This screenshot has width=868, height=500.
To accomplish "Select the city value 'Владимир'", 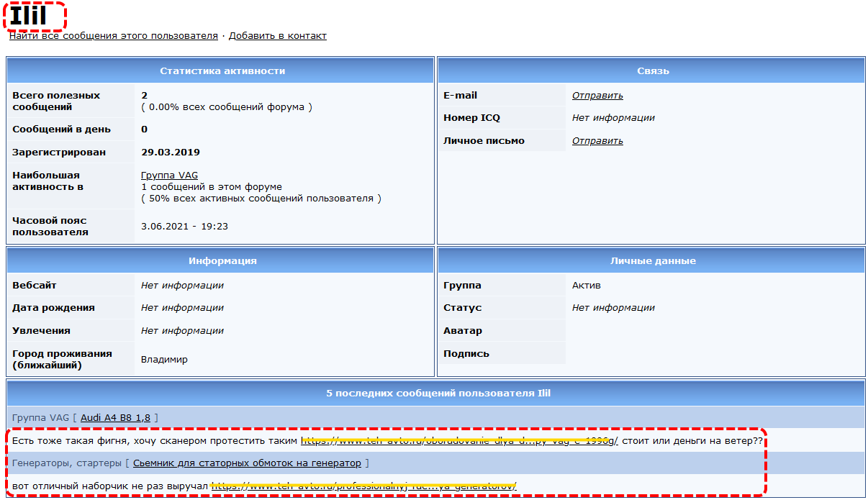I will pyautogui.click(x=164, y=359).
